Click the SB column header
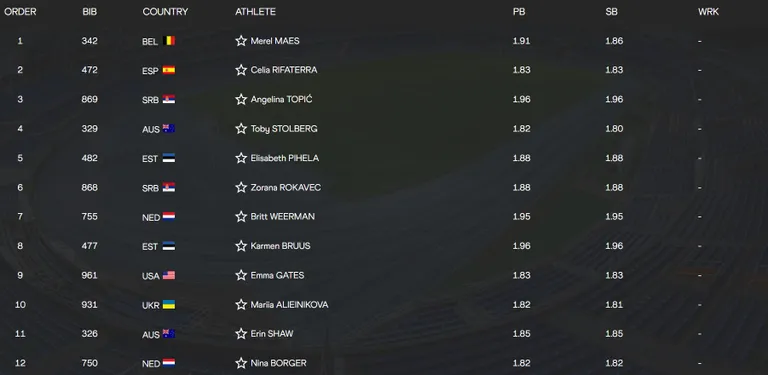Viewport: 768px width, 375px height. pos(611,12)
